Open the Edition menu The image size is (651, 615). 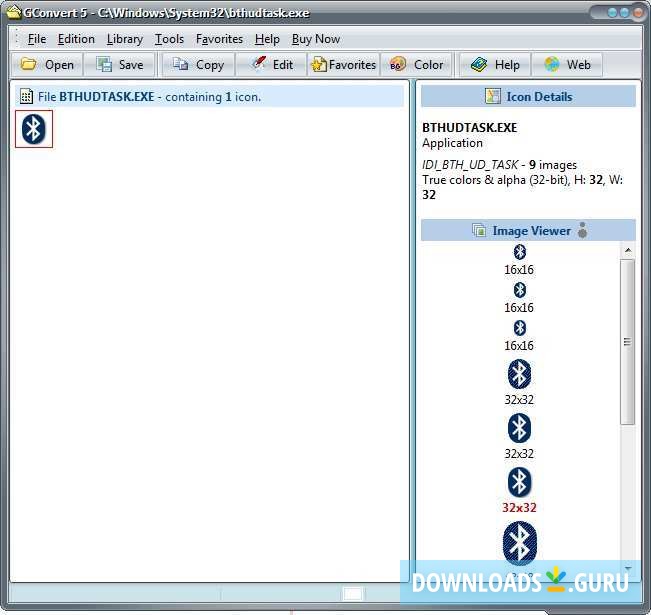pos(76,39)
